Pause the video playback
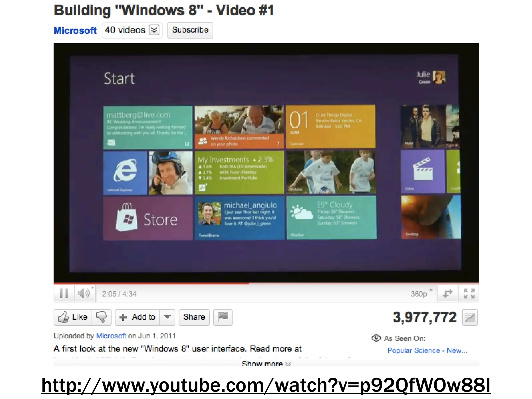 [x=64, y=293]
